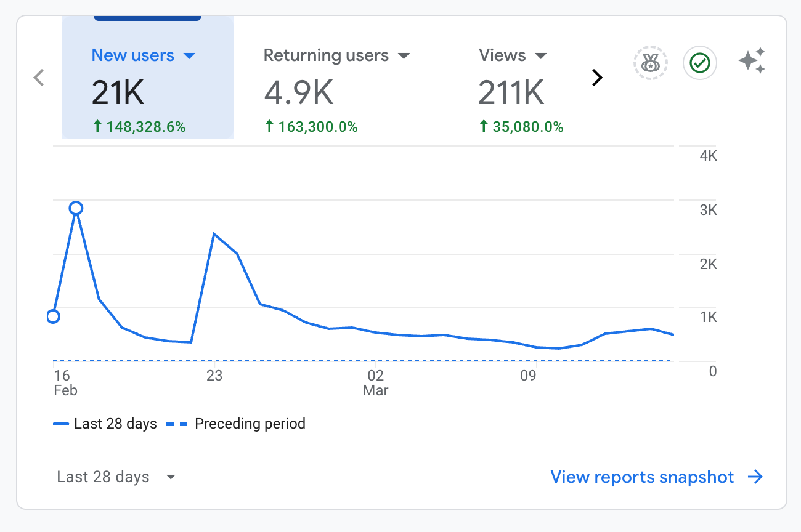Click the previous metrics left chevron
Image resolution: width=801 pixels, height=532 pixels.
pyautogui.click(x=39, y=78)
